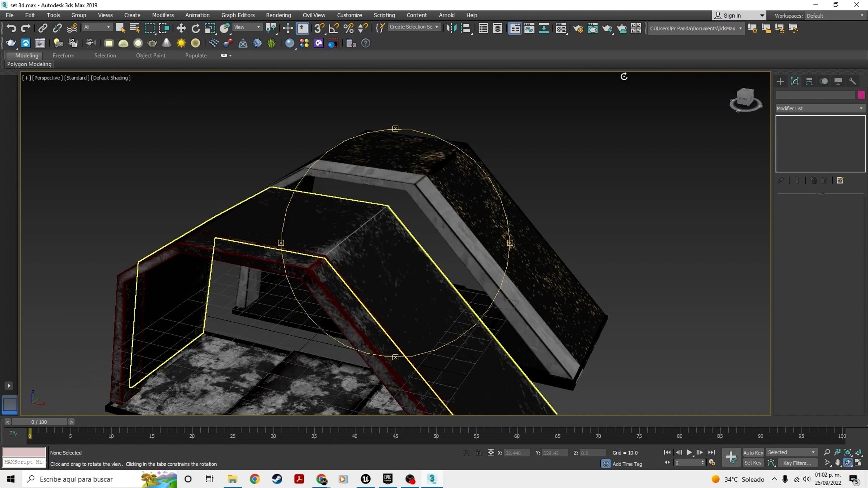Viewport: 868px width, 488px height.
Task: Open the selection filter All dropdown
Action: click(97, 27)
